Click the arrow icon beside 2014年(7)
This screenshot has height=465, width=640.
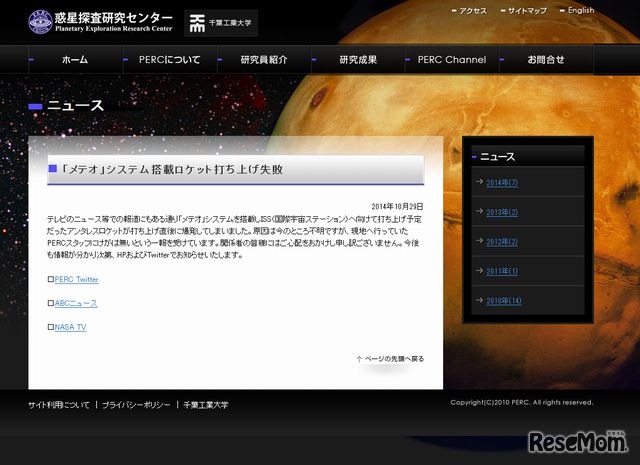click(x=479, y=181)
